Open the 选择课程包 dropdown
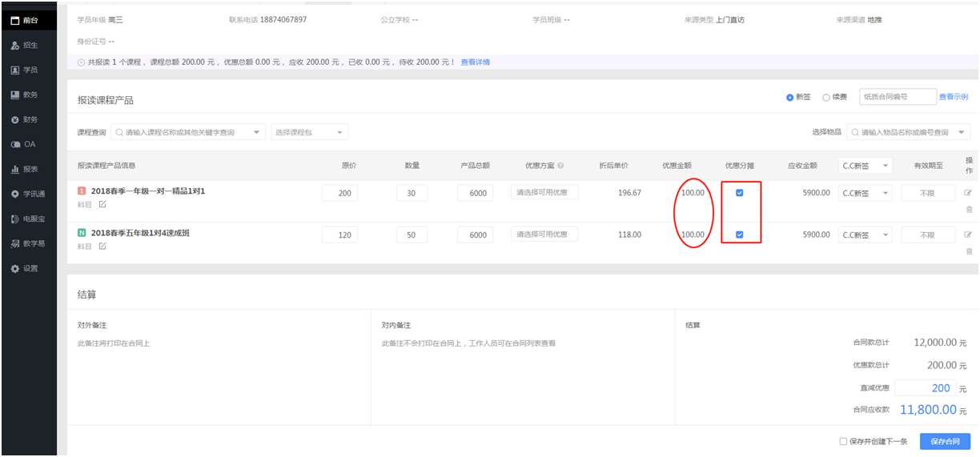Screen dimensions: 980x457 (309, 132)
